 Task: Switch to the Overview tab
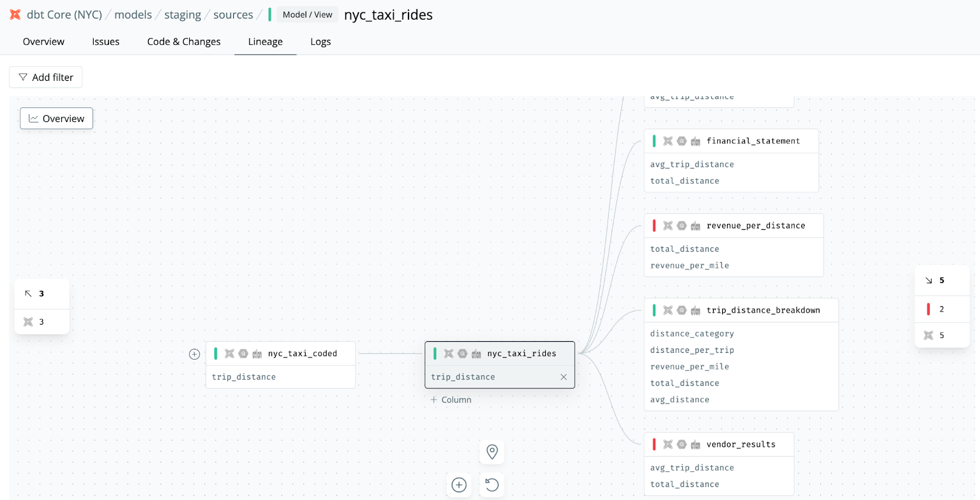43,42
